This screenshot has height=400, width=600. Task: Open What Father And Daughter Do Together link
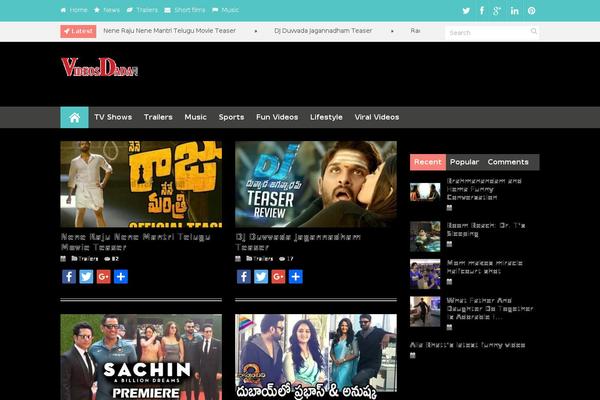pos(490,309)
